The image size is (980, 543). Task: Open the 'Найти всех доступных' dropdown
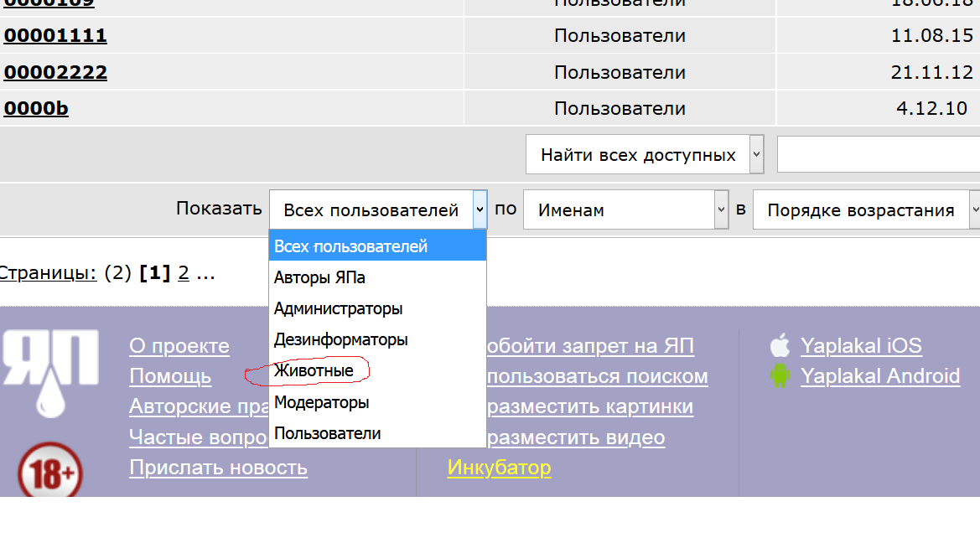[x=645, y=154]
